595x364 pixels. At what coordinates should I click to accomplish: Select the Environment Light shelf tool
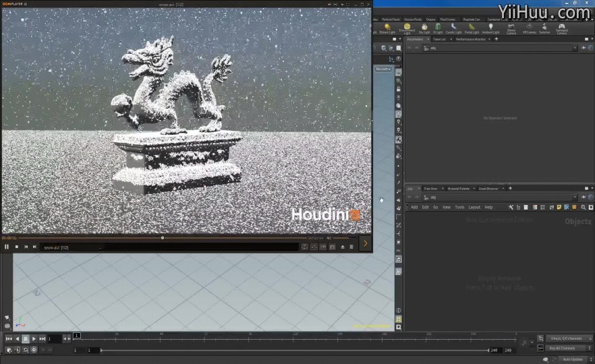(x=407, y=29)
